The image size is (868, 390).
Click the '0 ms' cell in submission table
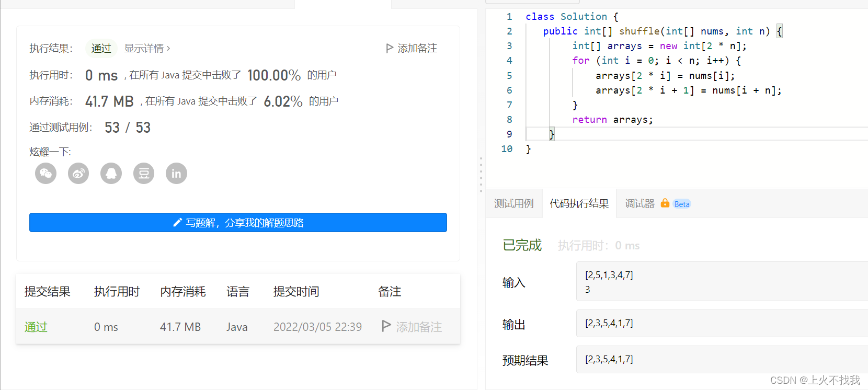coord(106,327)
